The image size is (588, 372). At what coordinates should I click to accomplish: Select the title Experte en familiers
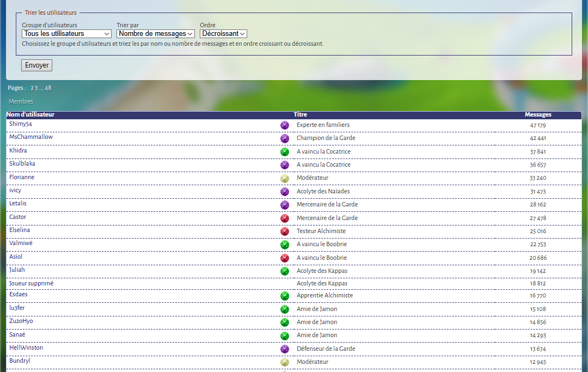(323, 125)
